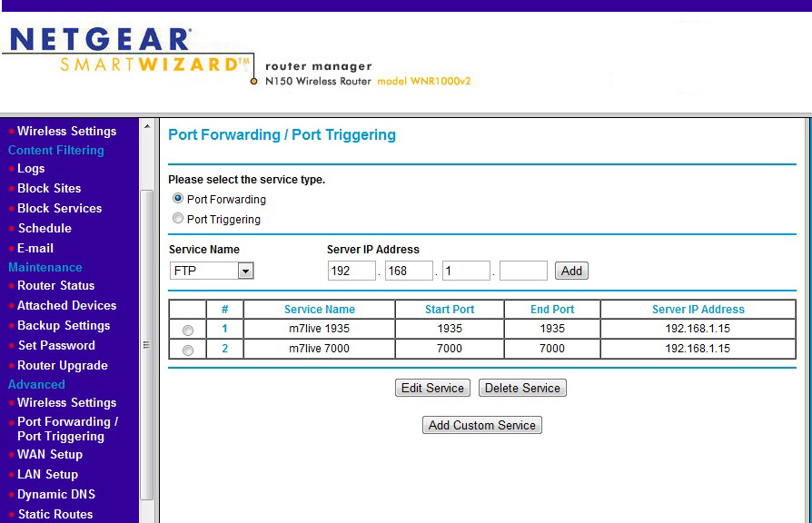Viewport: 812px width, 523px height.
Task: Select the Port Triggering radio button
Action: (x=178, y=219)
